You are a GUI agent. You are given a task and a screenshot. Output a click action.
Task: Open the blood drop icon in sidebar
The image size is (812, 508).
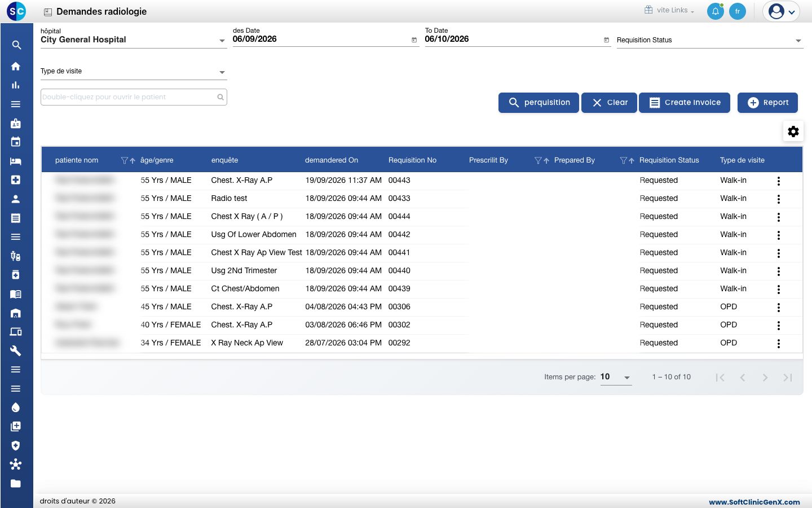point(16,408)
